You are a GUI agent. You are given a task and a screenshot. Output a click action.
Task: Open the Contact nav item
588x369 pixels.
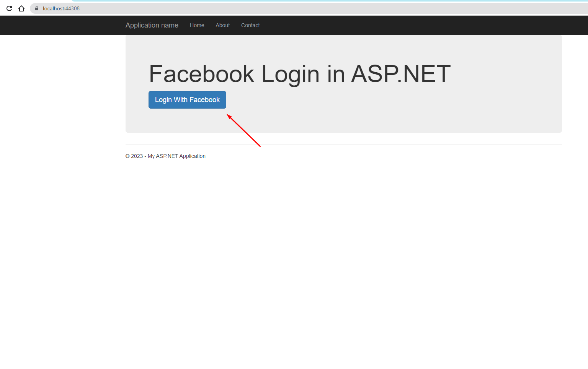[250, 25]
